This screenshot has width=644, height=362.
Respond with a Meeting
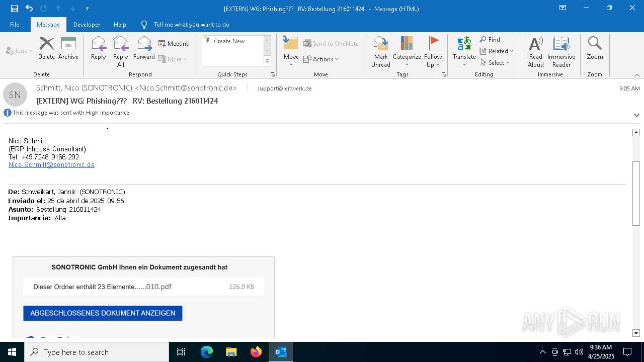tap(174, 44)
